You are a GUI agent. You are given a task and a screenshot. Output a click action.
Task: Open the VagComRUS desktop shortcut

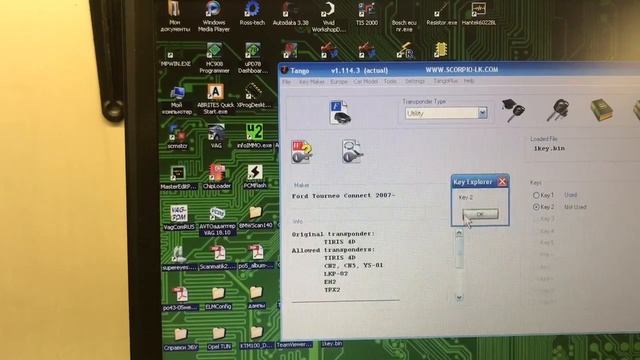[179, 218]
